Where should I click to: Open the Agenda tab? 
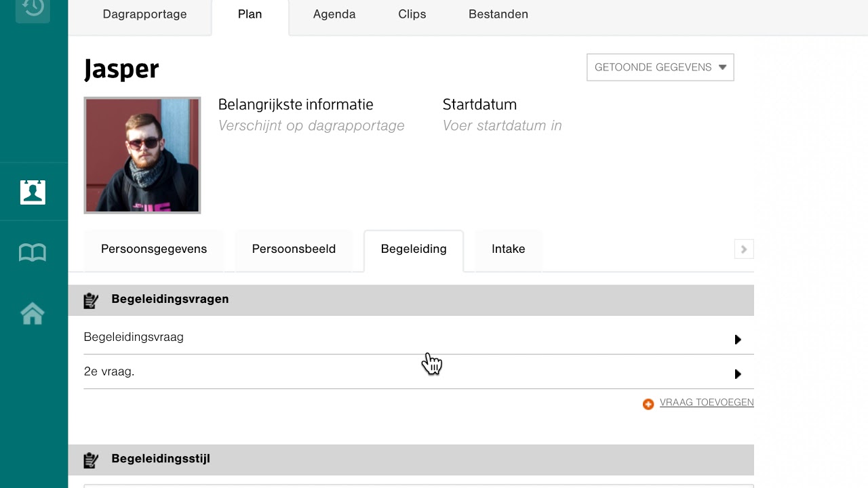point(334,14)
